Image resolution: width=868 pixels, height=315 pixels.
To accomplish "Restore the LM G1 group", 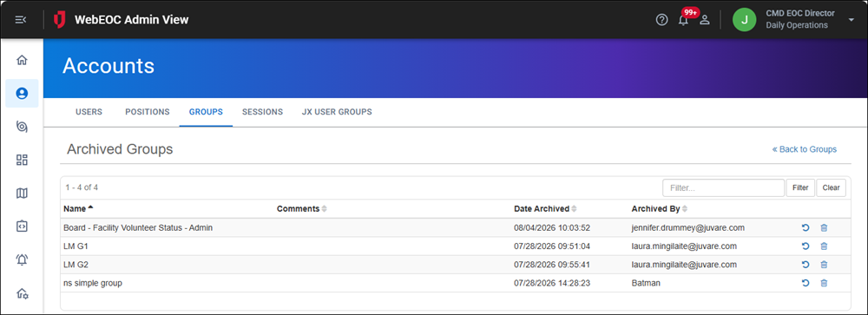I will point(806,246).
